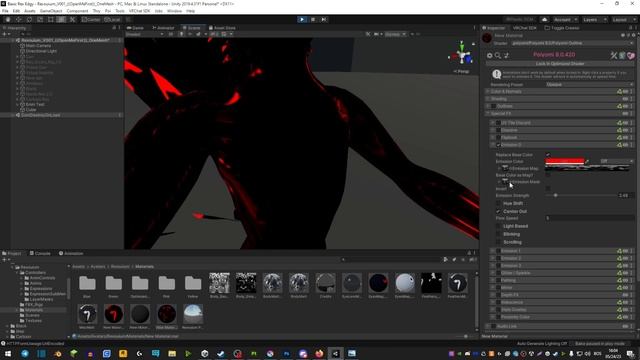
Task: Enable the Hue Shift checkbox
Action: 498,203
